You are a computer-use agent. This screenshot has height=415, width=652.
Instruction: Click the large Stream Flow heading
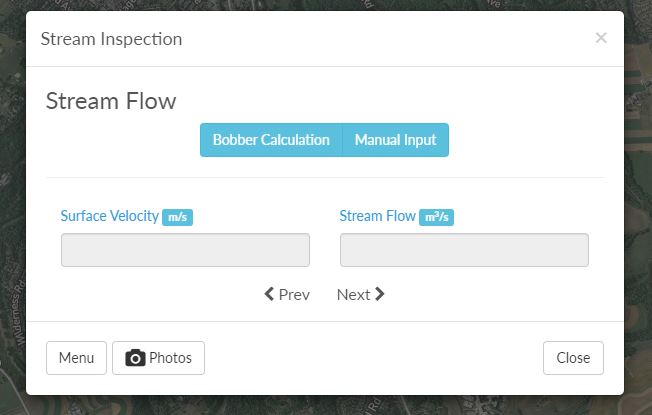[111, 101]
